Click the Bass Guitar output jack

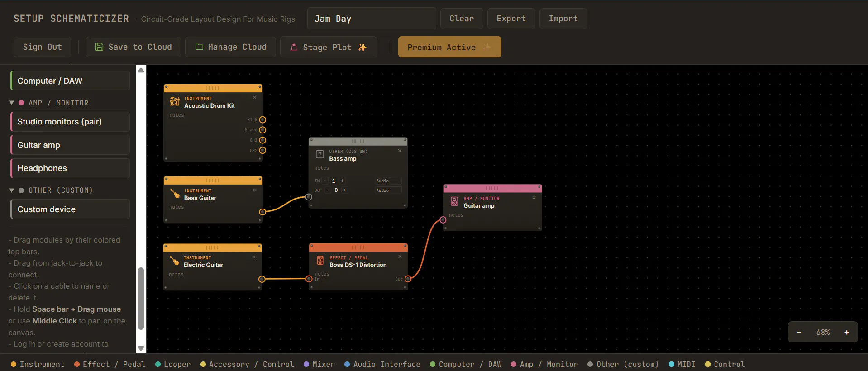[262, 212]
